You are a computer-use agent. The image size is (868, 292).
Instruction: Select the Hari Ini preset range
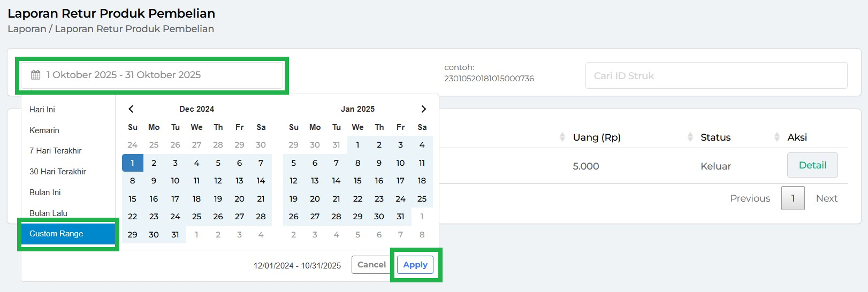(x=42, y=110)
